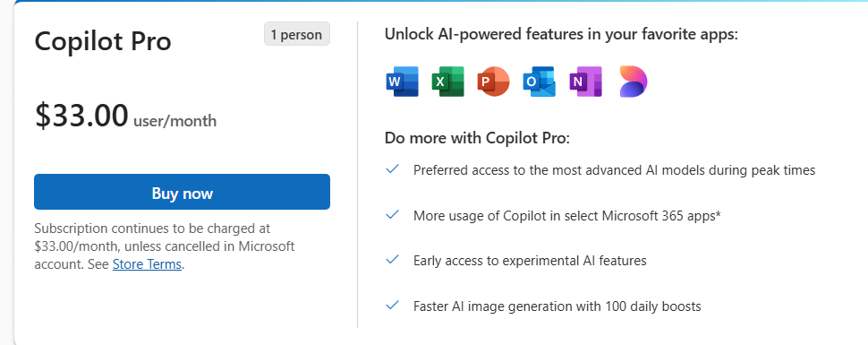The height and width of the screenshot is (345, 868).
Task: Click the user/month label
Action: point(174,121)
